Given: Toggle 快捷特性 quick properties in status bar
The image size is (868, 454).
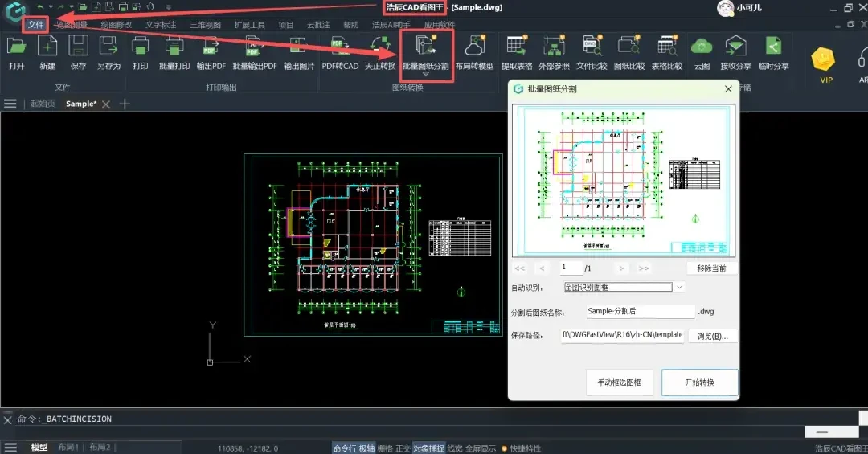Looking at the screenshot, I should [x=525, y=448].
